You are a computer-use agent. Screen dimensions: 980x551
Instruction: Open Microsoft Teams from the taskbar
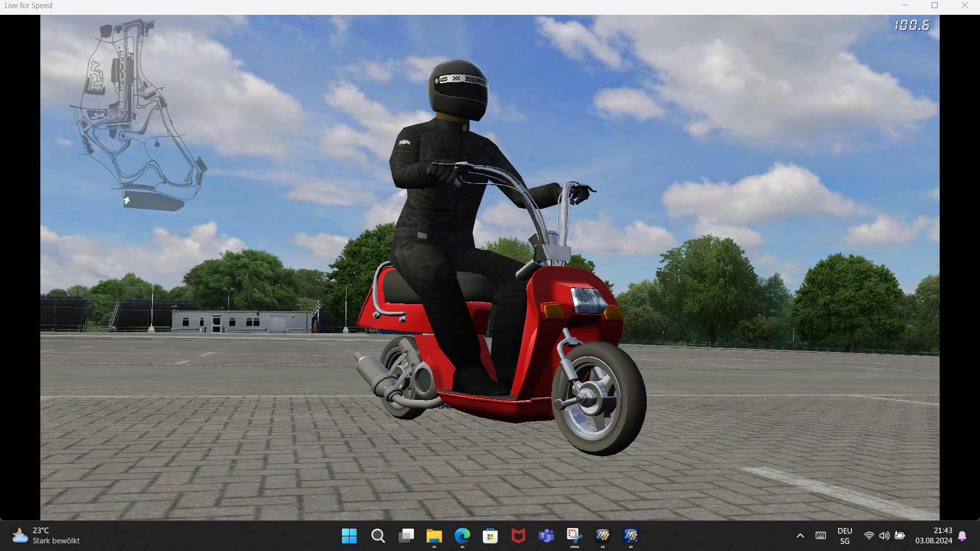tap(547, 536)
